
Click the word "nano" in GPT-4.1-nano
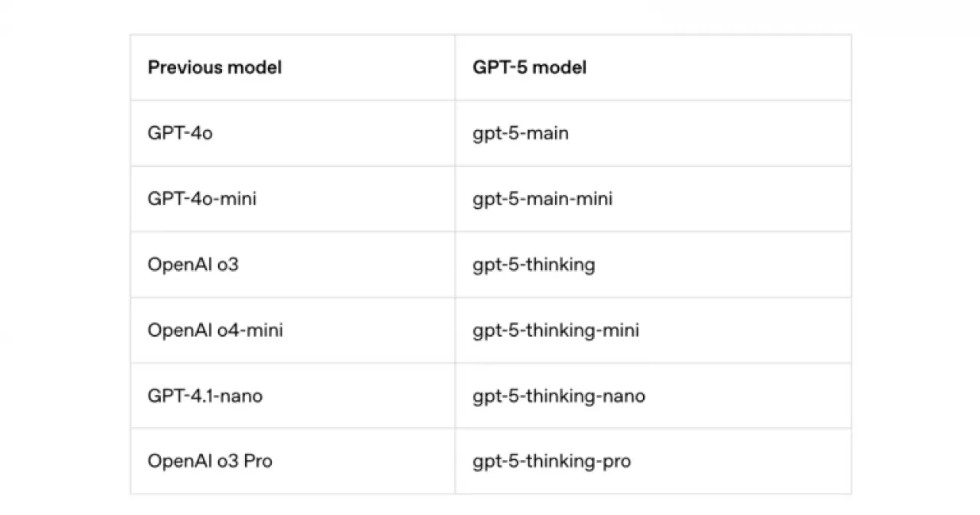[242, 396]
